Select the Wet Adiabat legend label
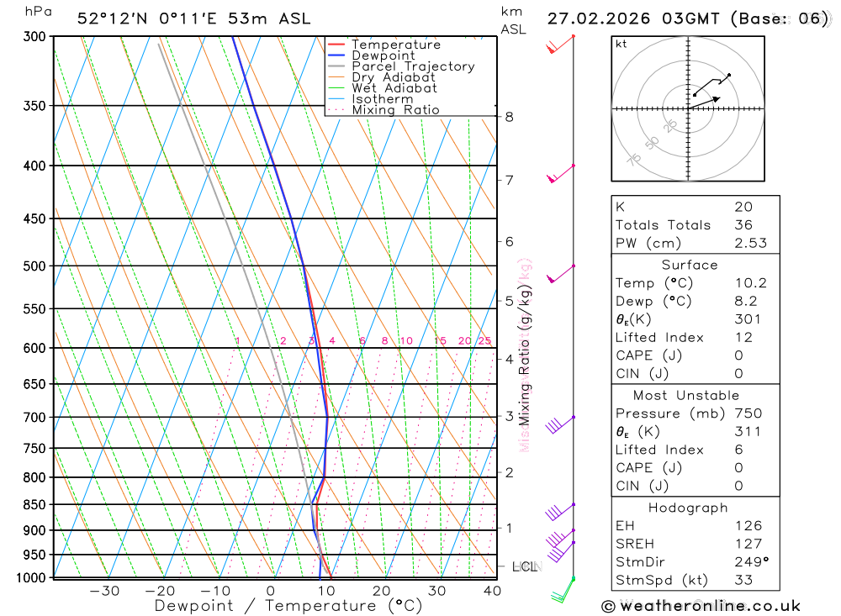841x616 pixels. (x=394, y=88)
